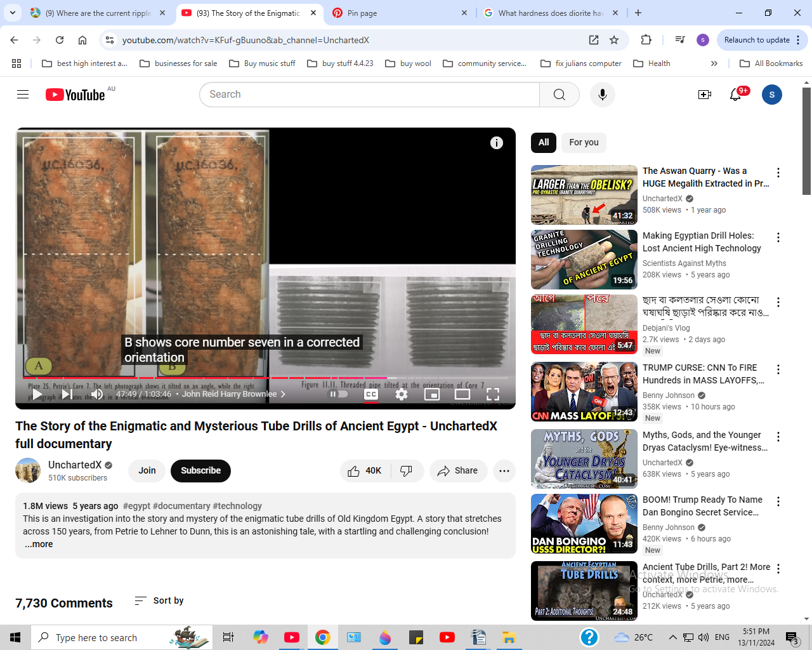Open the player settings gear
This screenshot has height=650, width=812.
coord(402,394)
